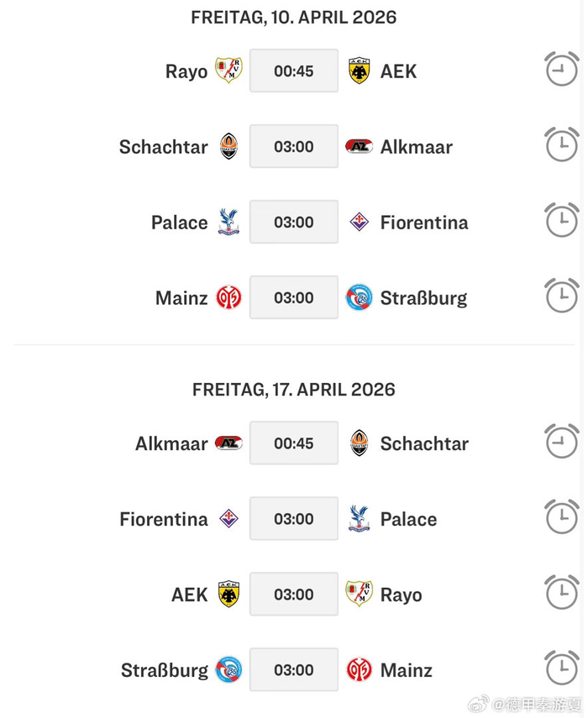Toggle alarm reminder for Rayo vs AEK

(561, 70)
